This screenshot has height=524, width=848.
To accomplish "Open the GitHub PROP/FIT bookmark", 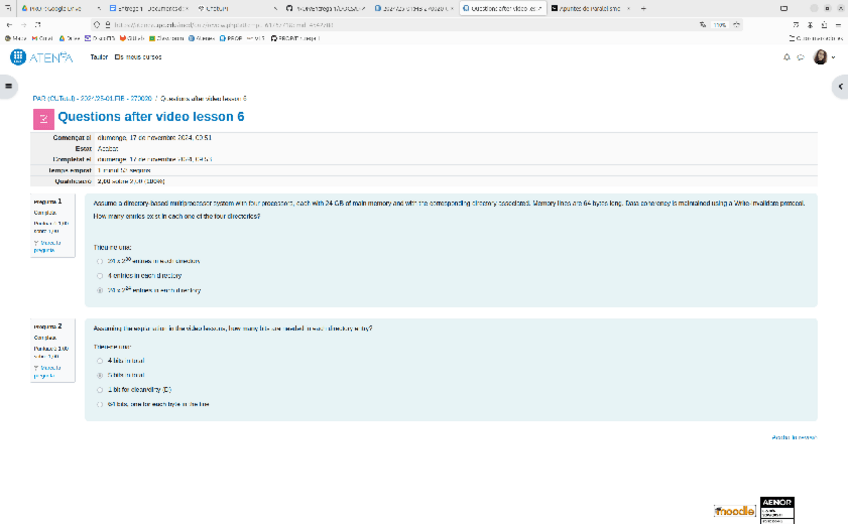I will click(295, 38).
